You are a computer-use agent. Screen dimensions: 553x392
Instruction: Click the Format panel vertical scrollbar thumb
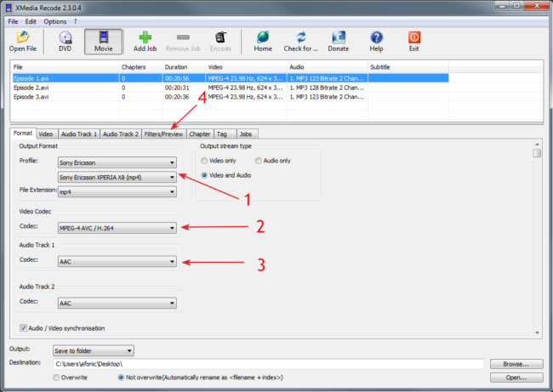click(537, 153)
